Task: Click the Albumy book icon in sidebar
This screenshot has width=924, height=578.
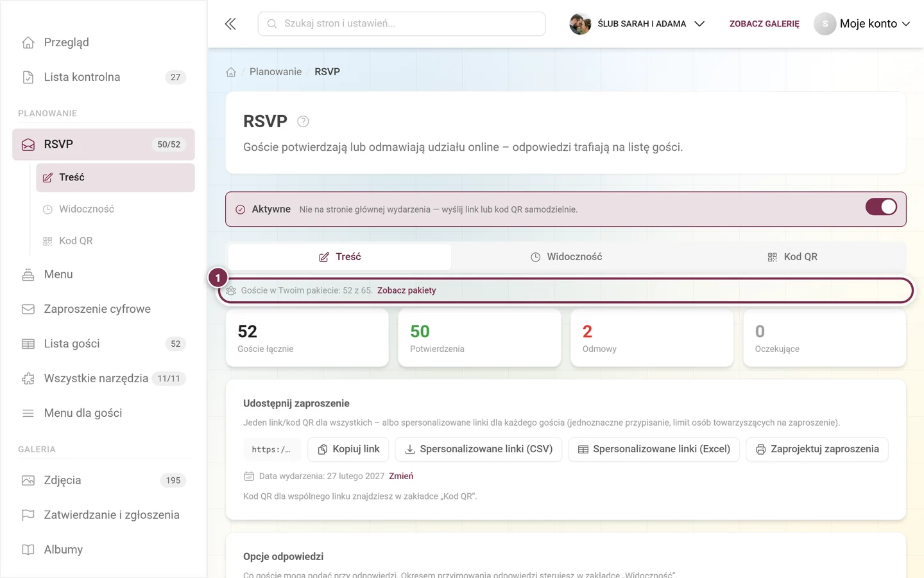Action: click(x=28, y=550)
